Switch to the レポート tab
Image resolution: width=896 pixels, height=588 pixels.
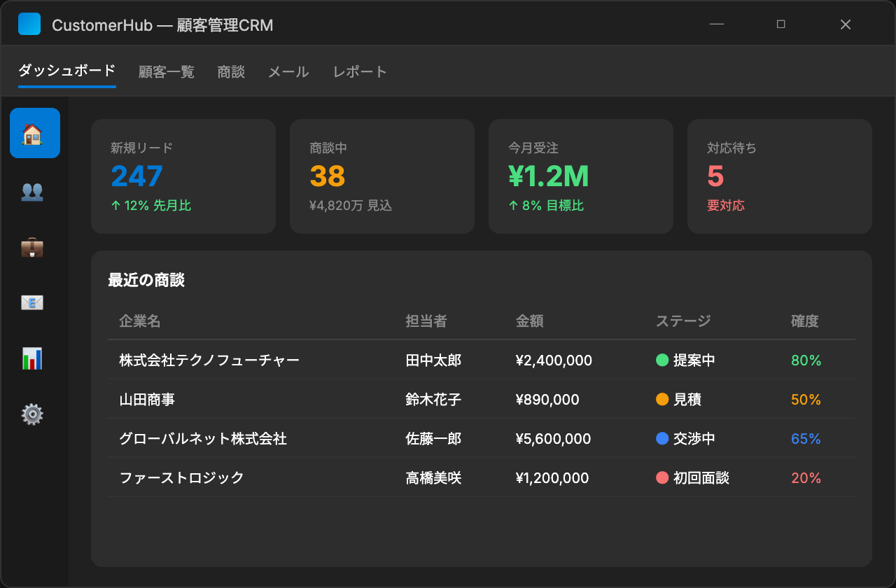coord(360,71)
